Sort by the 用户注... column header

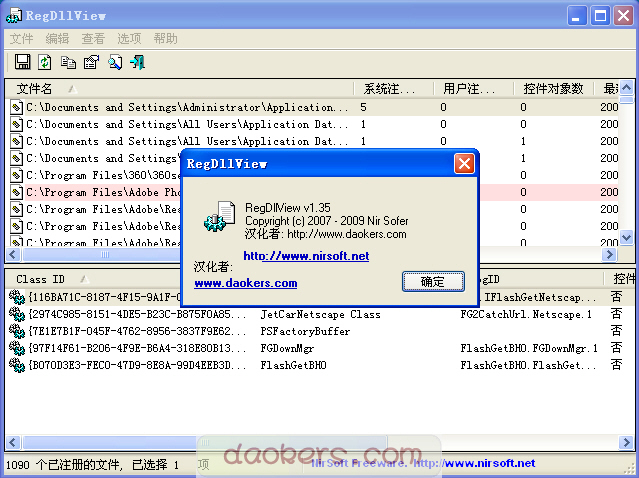point(473,88)
